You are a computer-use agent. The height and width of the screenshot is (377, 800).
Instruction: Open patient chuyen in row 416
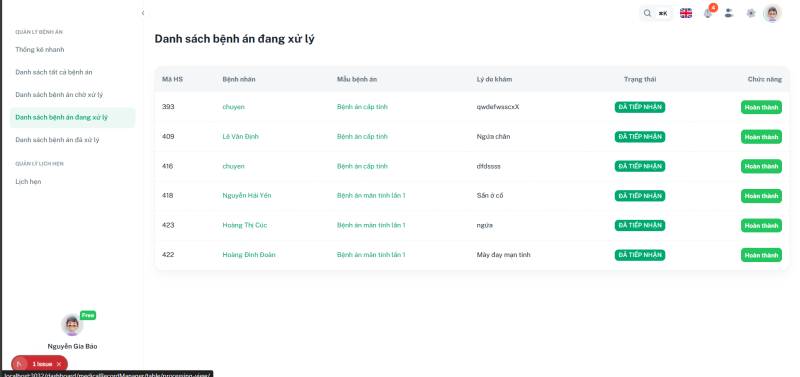click(x=233, y=166)
